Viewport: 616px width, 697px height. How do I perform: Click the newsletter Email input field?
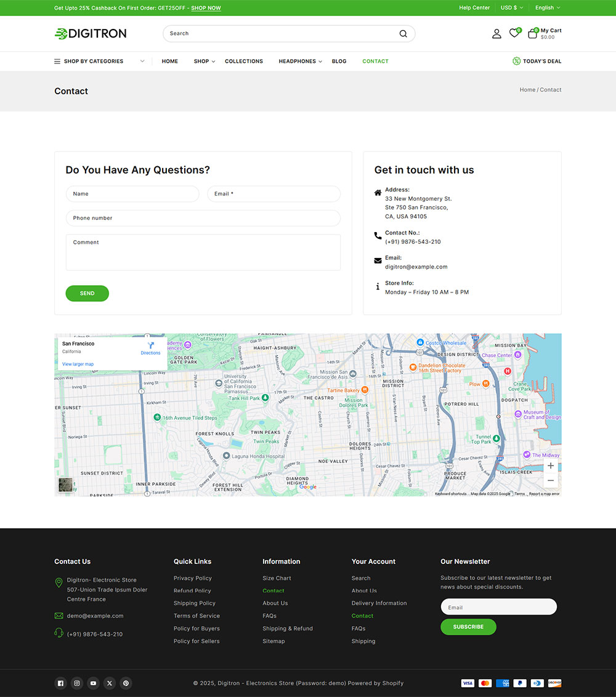tap(498, 606)
